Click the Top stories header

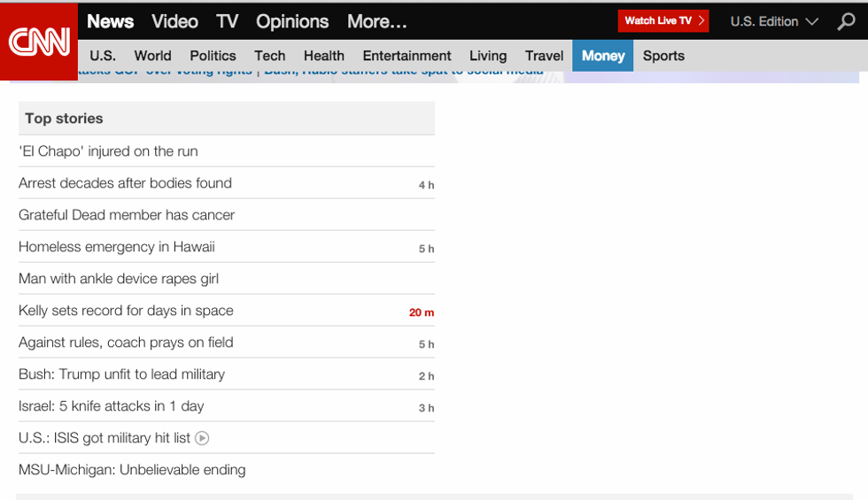click(64, 119)
